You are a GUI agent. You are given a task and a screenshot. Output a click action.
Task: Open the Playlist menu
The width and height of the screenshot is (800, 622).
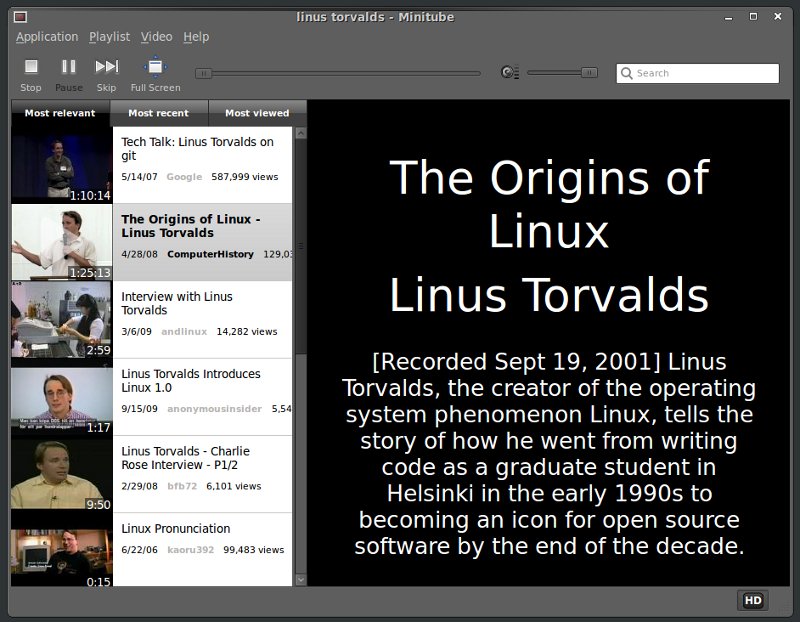[109, 37]
